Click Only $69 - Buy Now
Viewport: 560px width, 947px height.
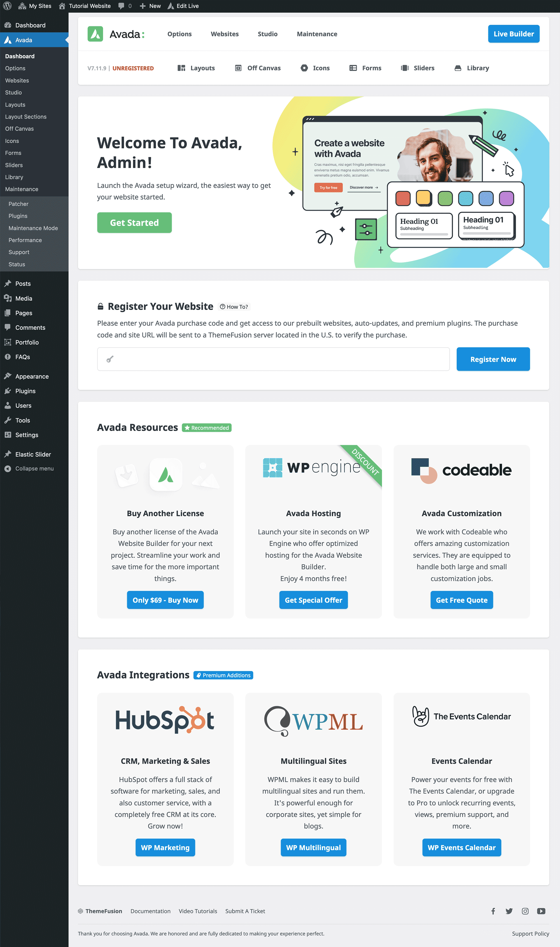tap(165, 600)
